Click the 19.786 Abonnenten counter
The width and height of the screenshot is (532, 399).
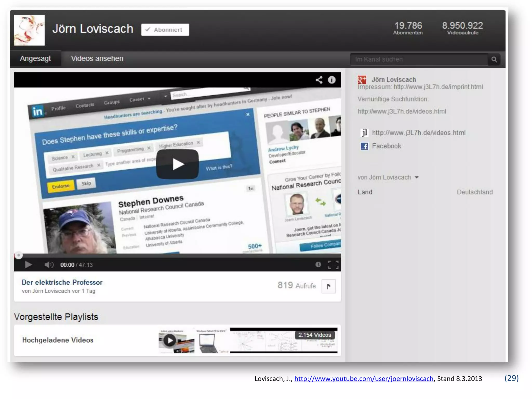pyautogui.click(x=408, y=28)
